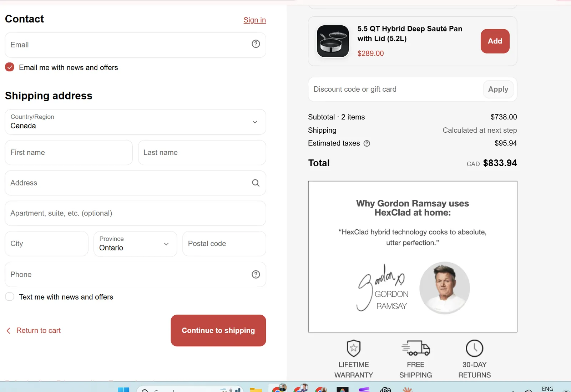This screenshot has width=571, height=392.
Task: Focus the Phone input field
Action: (135, 275)
